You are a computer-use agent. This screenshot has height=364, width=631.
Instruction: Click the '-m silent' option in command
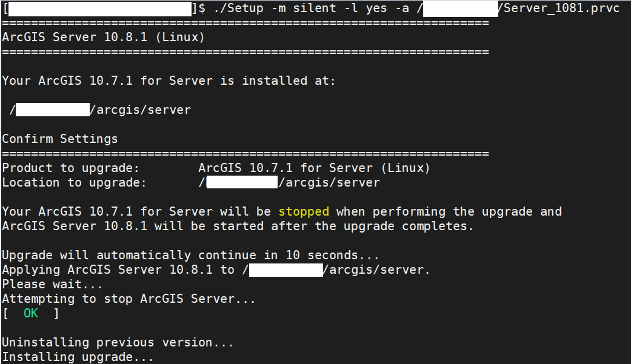296,9
